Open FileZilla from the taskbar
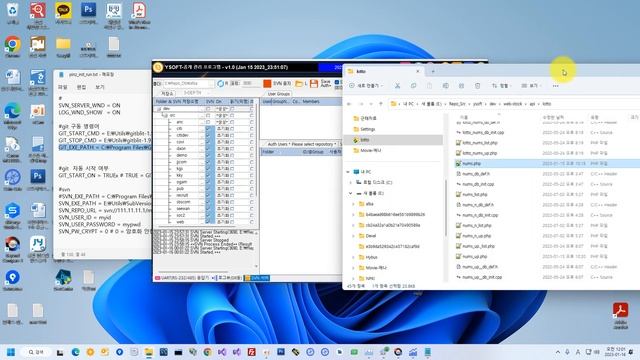Image resolution: width=640 pixels, height=360 pixels. [x=251, y=352]
